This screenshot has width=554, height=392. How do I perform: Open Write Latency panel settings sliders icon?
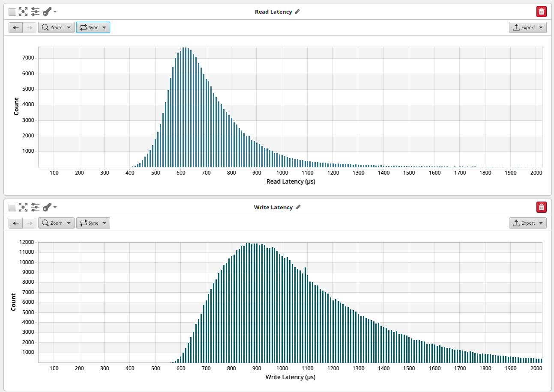point(35,208)
